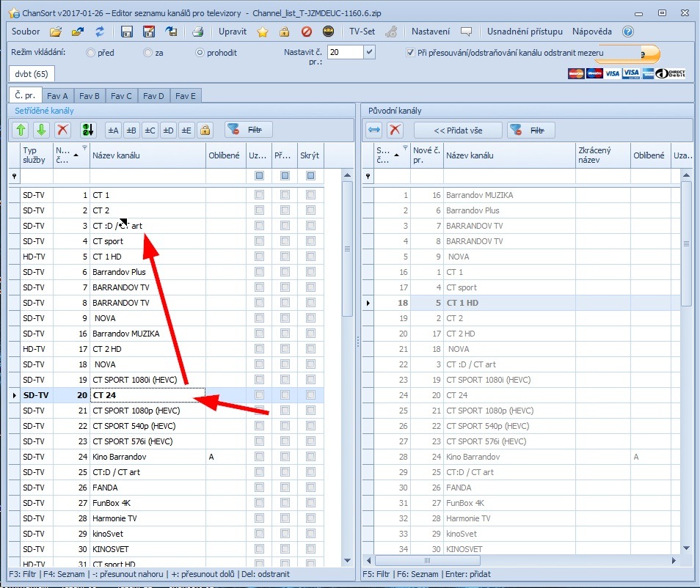Toggle the Uz... filter-row checkbox in sorted channels
700x588 pixels.
tap(259, 176)
